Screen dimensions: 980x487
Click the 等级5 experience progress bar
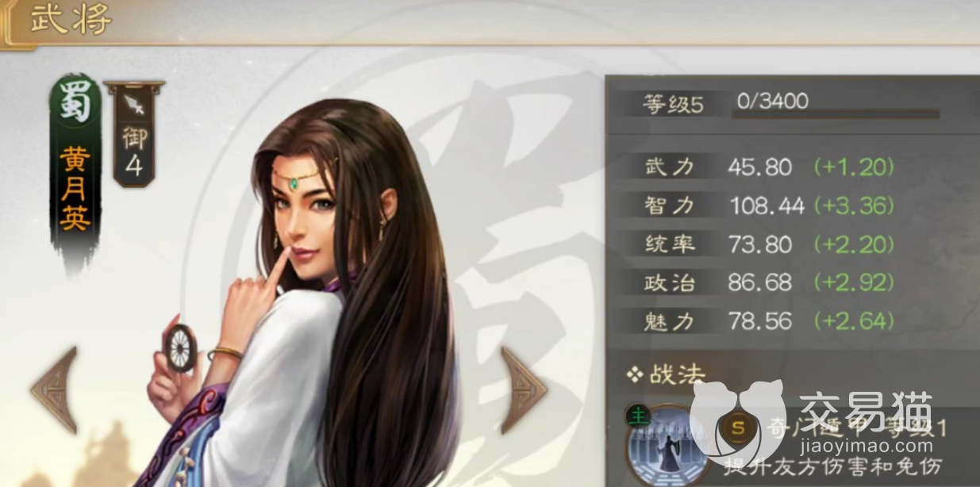click(835, 114)
